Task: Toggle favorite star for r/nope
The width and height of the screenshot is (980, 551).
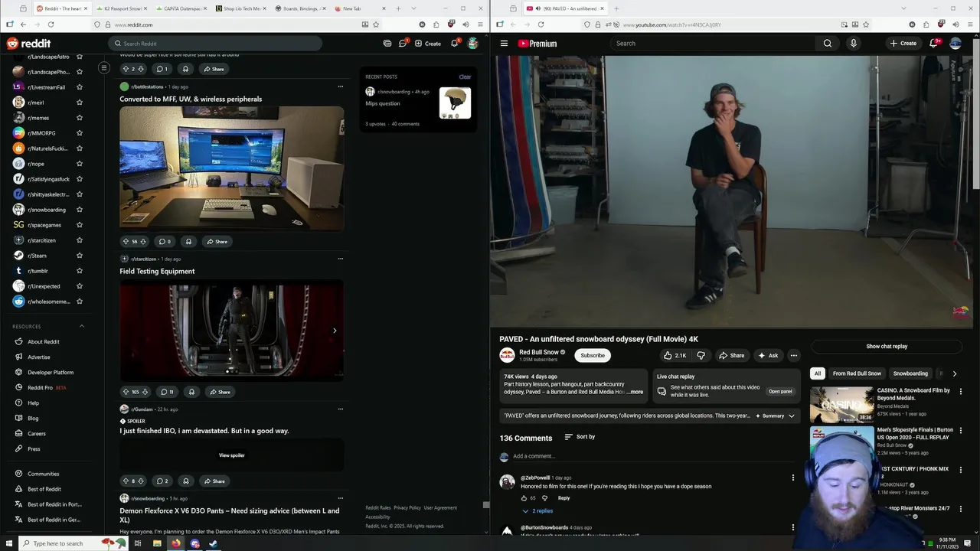Action: (x=80, y=164)
